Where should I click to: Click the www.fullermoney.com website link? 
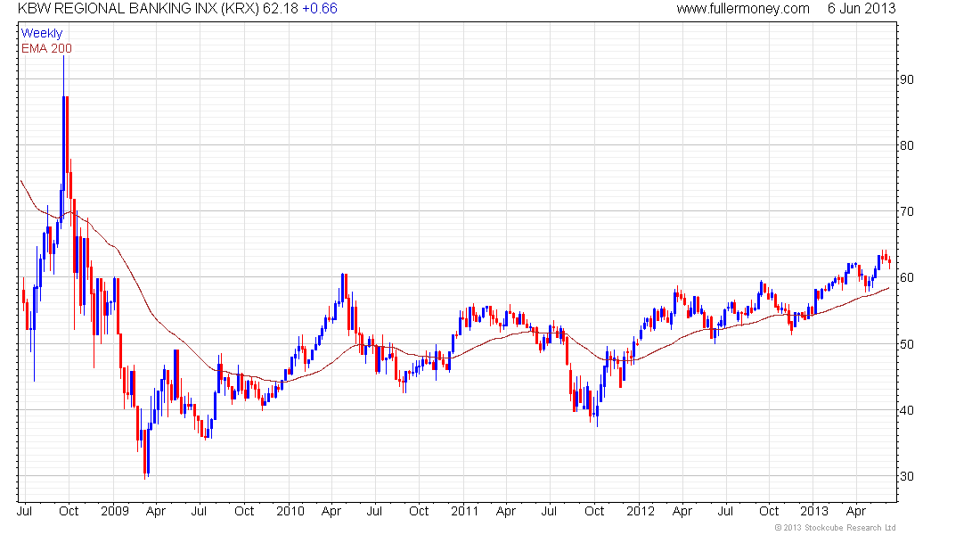pyautogui.click(x=742, y=9)
